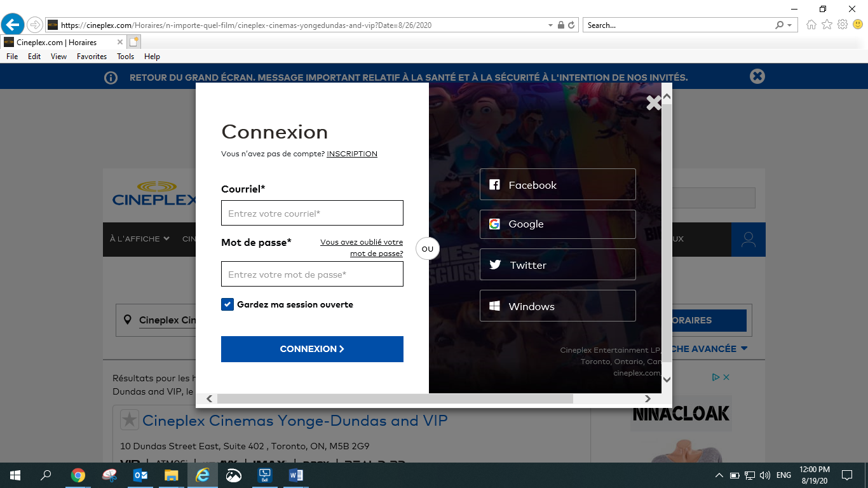Dismiss the health message banner with its X

(757, 76)
